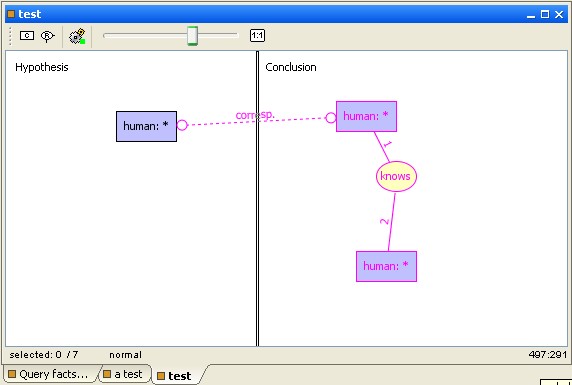The height and width of the screenshot is (385, 572).
Task: Select the hypothesis 'human: *' concept box
Action: coord(146,126)
